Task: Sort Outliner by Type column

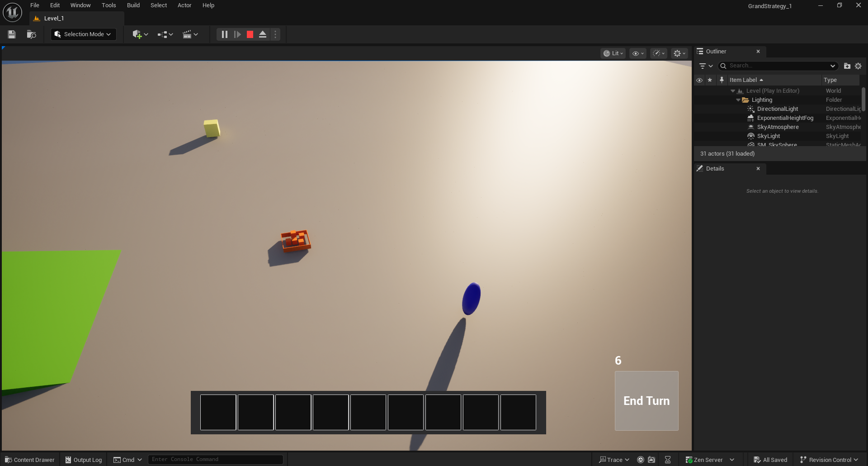Action: point(840,80)
